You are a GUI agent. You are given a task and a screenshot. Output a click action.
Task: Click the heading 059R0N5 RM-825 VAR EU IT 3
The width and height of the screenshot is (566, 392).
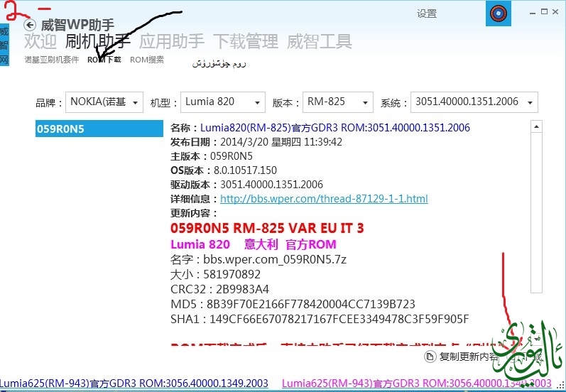click(267, 228)
